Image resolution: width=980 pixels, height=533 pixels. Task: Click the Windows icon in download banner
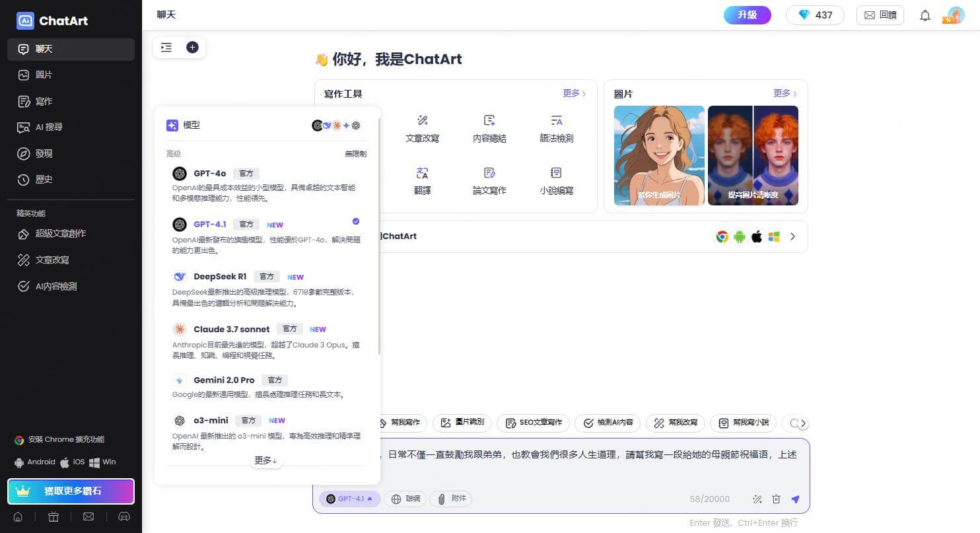[x=774, y=236]
